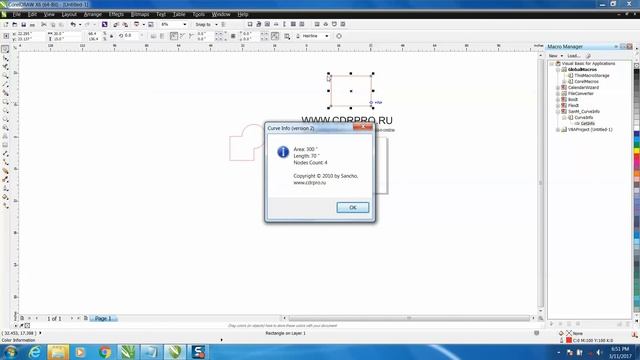
Task: Toggle the lock ratio padlock icon
Action: pyautogui.click(x=111, y=36)
